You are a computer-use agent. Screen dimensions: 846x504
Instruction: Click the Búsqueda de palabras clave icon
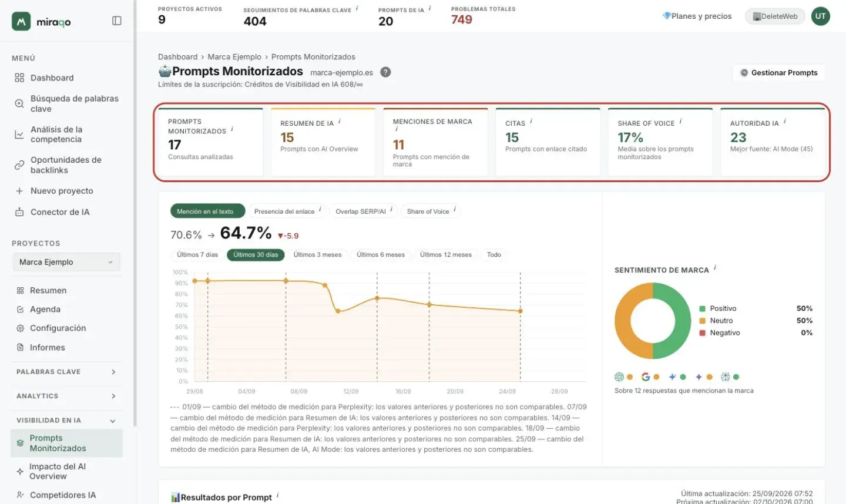click(x=19, y=104)
